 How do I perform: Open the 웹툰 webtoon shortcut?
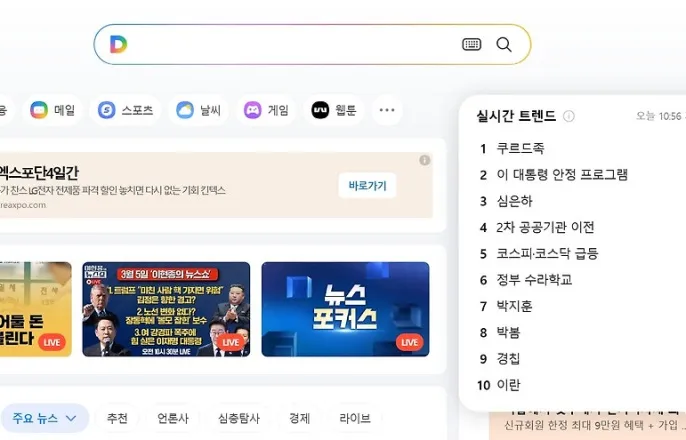[x=334, y=110]
